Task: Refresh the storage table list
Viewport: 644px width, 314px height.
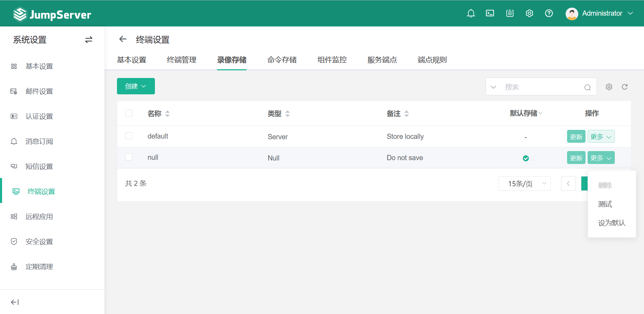Action: click(x=625, y=87)
